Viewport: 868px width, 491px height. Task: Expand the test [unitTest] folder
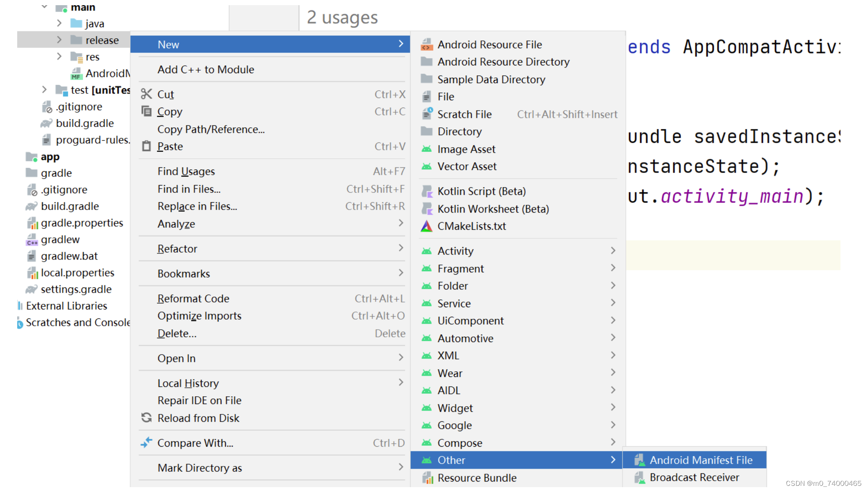tap(44, 90)
